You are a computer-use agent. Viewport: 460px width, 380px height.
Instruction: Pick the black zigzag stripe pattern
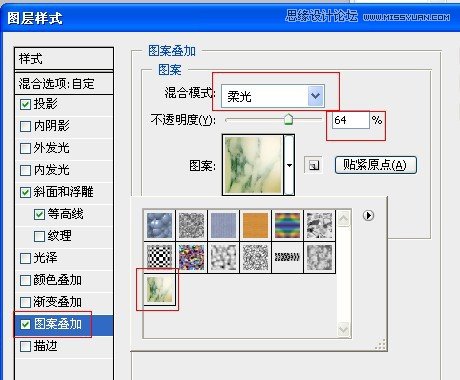287,257
